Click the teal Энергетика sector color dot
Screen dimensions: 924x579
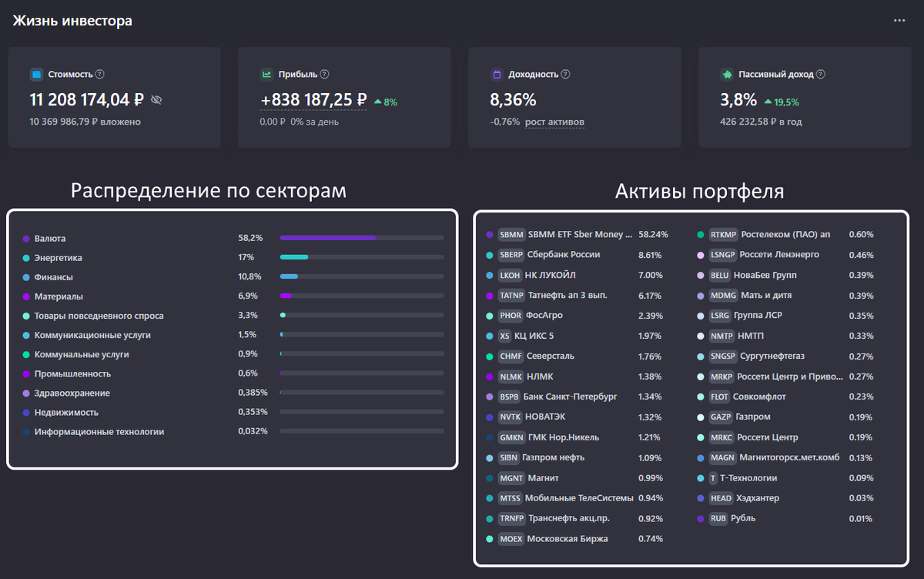(x=26, y=258)
